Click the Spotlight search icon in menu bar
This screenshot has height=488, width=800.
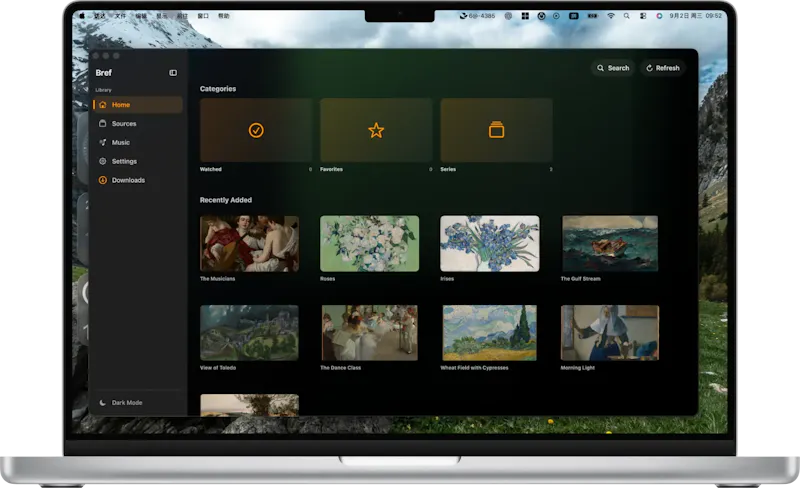pyautogui.click(x=627, y=16)
